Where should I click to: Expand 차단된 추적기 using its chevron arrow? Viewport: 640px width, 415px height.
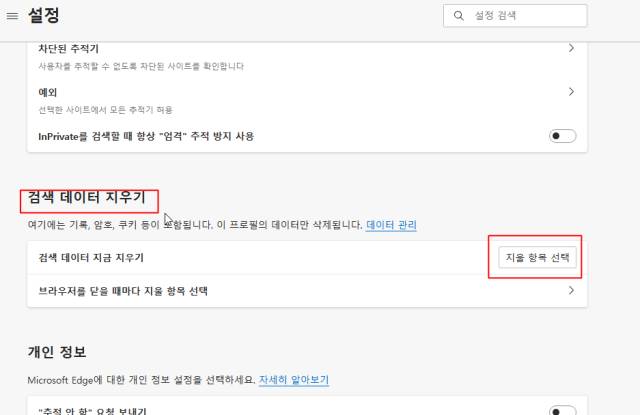coord(571,48)
